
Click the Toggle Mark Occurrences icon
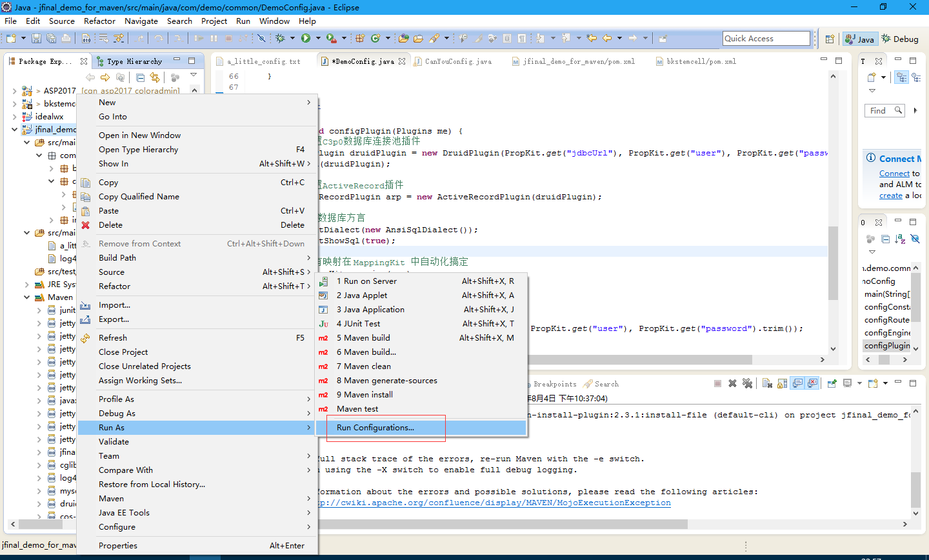click(478, 38)
